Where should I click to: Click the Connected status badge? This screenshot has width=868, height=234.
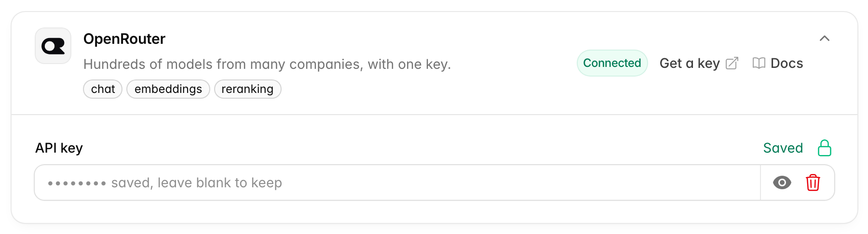pos(612,63)
